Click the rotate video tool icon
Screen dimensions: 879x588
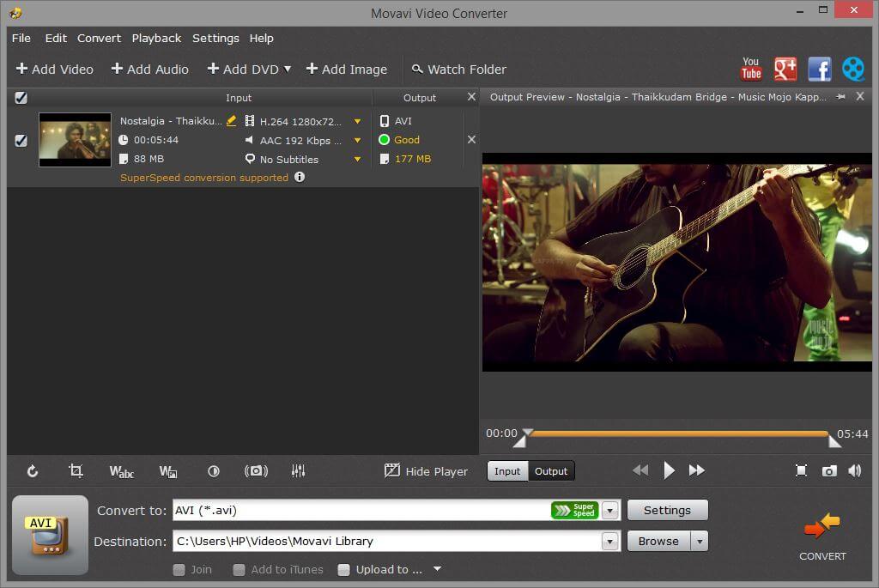[33, 471]
